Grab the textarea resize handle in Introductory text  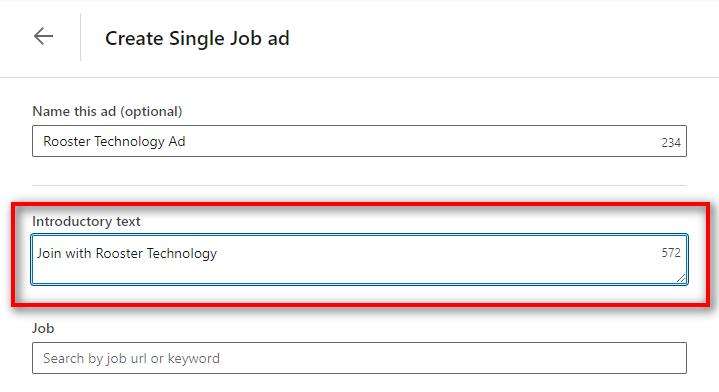point(681,278)
